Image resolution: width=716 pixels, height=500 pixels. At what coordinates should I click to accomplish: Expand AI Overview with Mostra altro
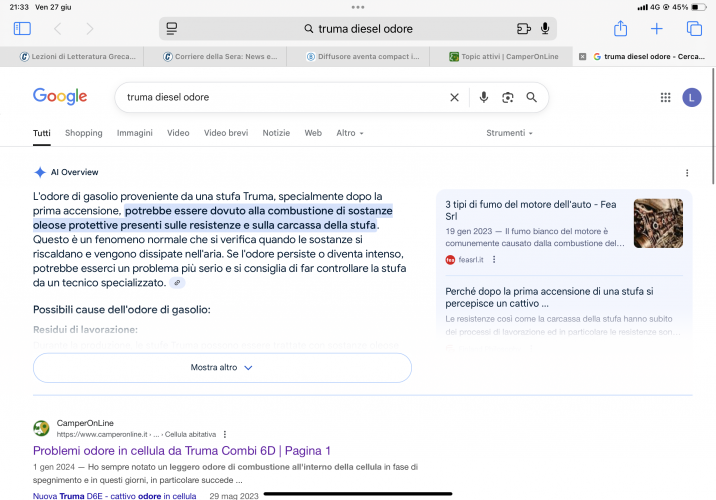pyautogui.click(x=222, y=367)
